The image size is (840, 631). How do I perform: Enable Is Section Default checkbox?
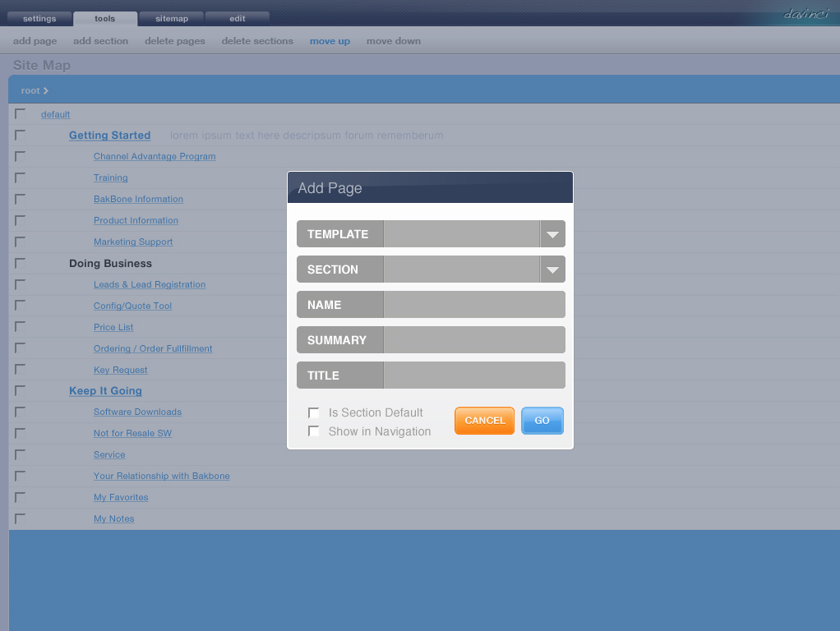point(314,412)
